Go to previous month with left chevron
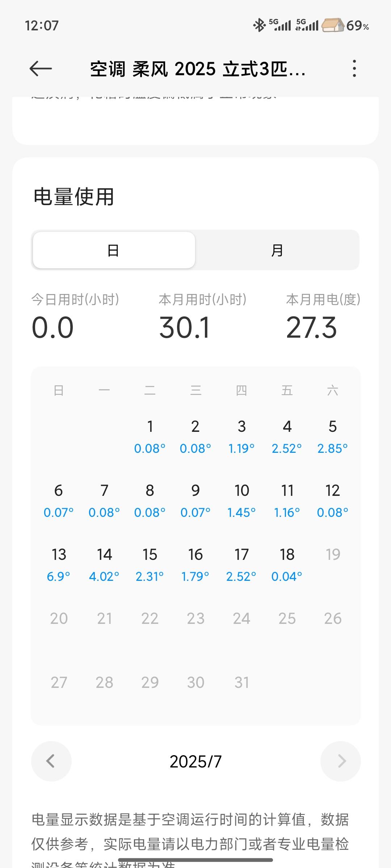391x868 pixels. 51,761
